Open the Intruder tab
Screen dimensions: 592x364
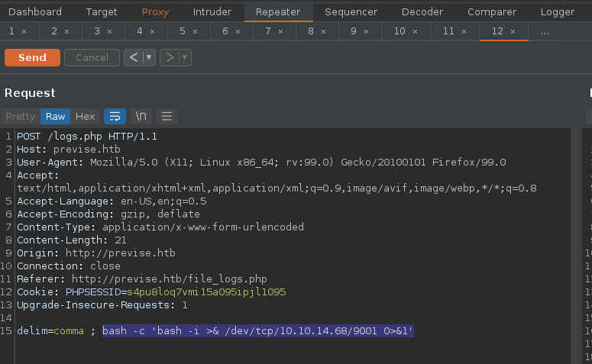pos(212,12)
